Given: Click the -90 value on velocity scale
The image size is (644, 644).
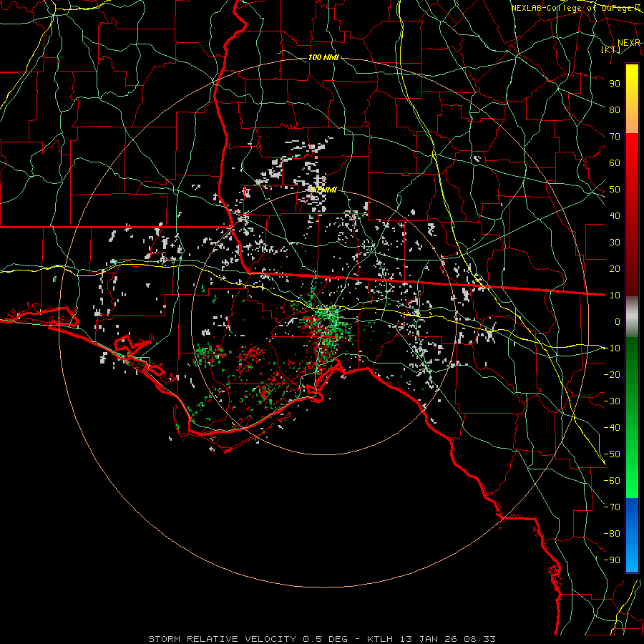Looking at the screenshot, I should click(612, 560).
